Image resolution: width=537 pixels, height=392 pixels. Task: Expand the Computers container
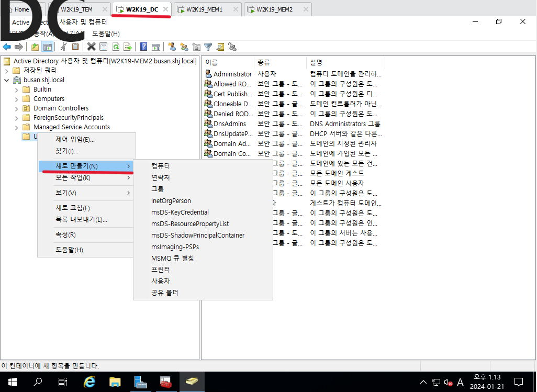click(16, 99)
